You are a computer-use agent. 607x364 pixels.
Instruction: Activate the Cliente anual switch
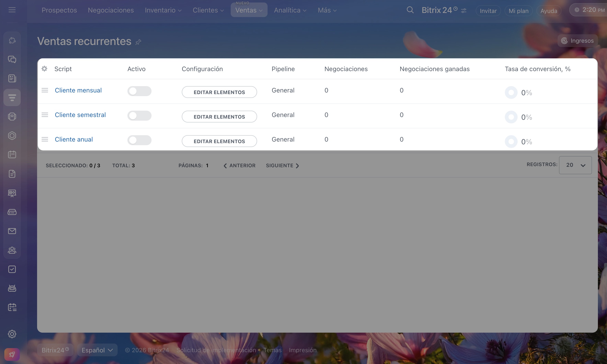point(139,140)
